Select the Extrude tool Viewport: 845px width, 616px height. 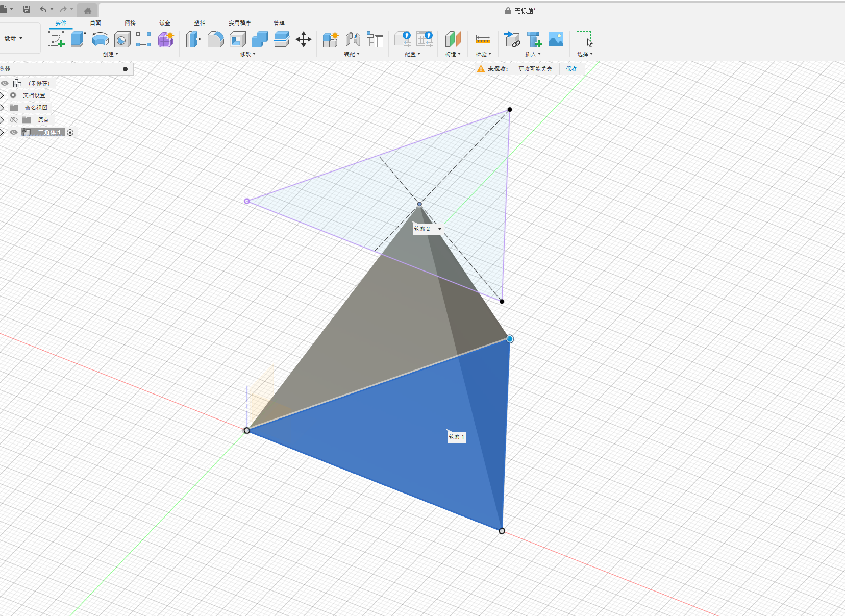pyautogui.click(x=78, y=39)
